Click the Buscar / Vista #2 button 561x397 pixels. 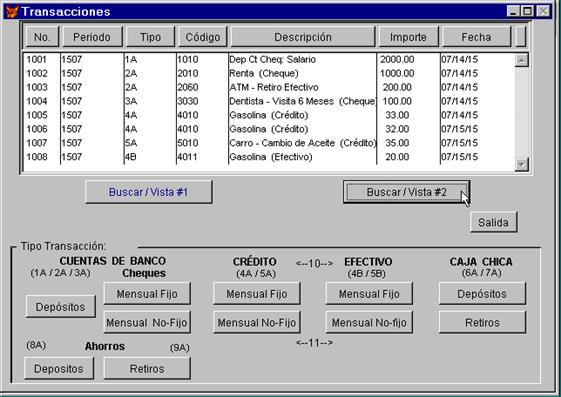coord(406,192)
